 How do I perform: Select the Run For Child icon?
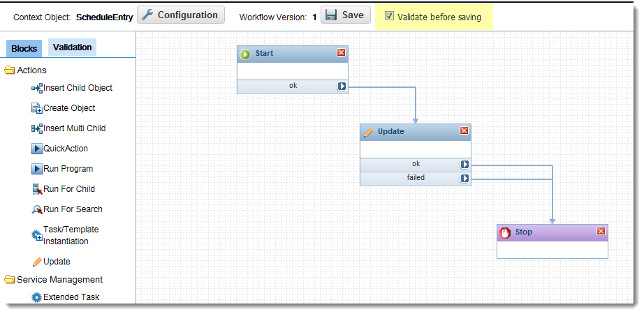point(37,189)
